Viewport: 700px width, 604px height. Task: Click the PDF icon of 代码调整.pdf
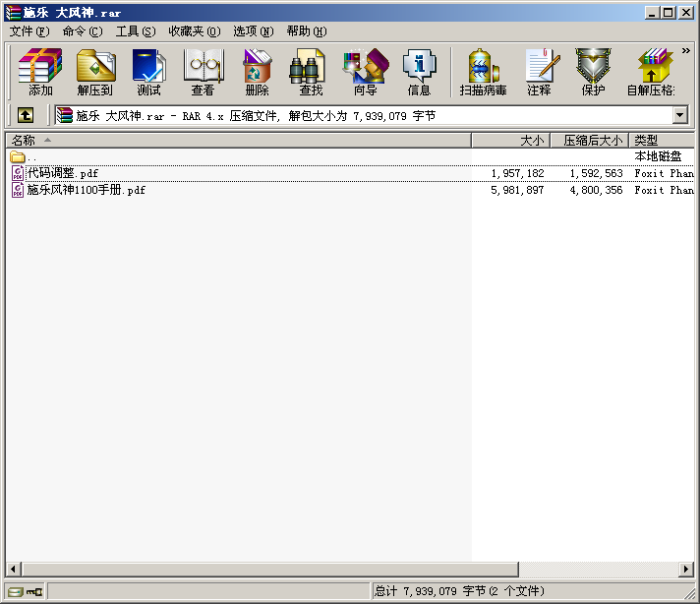pos(18,173)
